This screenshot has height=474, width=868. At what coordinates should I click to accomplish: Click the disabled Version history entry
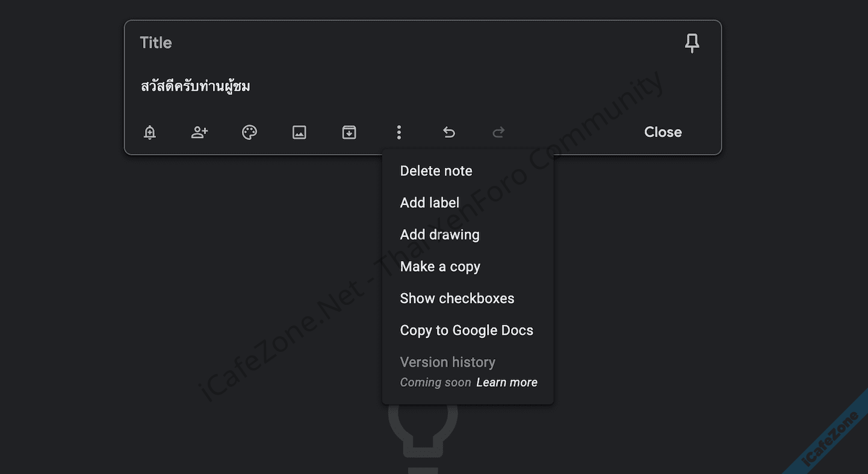pyautogui.click(x=447, y=362)
